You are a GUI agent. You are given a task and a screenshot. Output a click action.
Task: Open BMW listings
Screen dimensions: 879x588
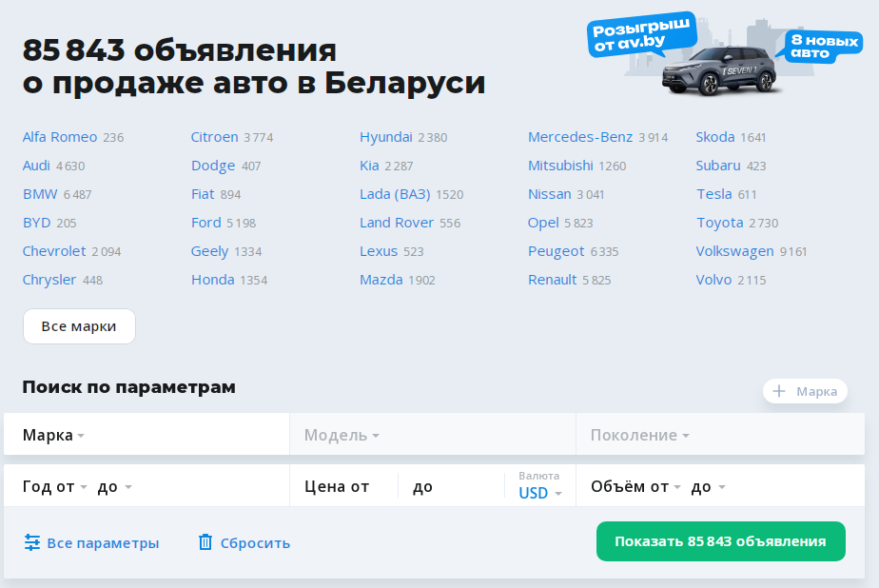40,194
